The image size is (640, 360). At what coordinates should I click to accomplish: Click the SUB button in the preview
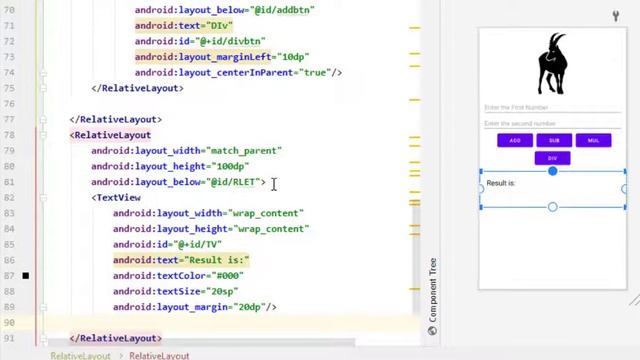click(x=554, y=140)
